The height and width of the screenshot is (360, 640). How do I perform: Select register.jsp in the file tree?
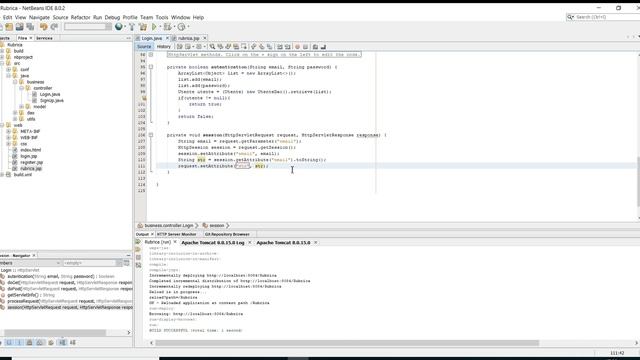pos(31,162)
